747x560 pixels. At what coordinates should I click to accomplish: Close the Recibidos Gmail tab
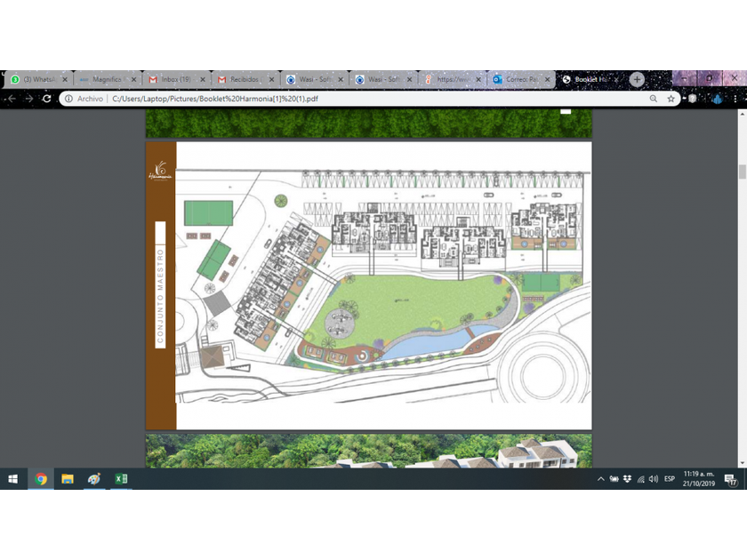click(271, 79)
